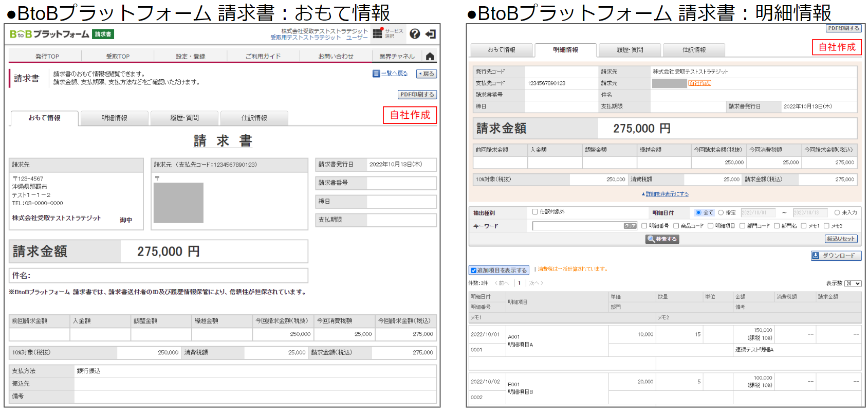Click the 支払先コード value 1234567890123
The width and height of the screenshot is (868, 412).
546,83
